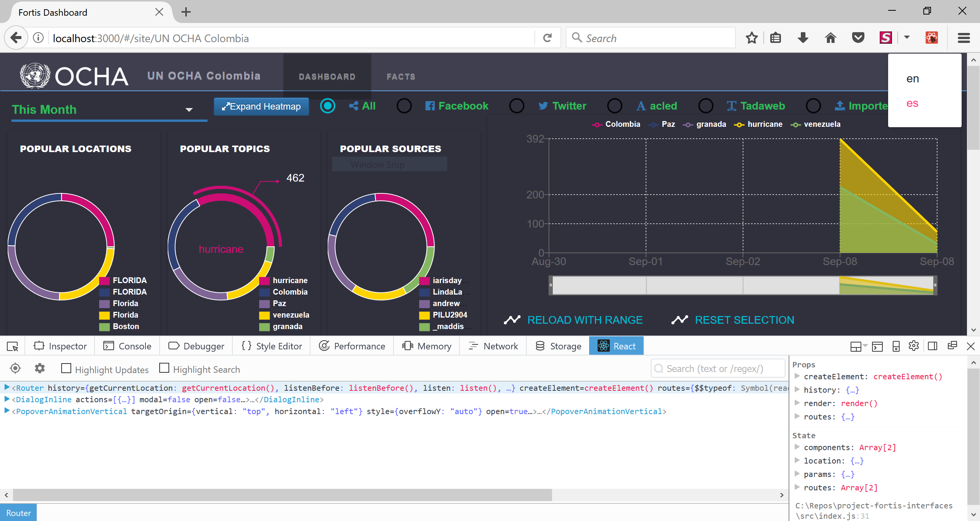Enable Highlight Search checkbox
Image resolution: width=980 pixels, height=521 pixels.
coord(164,368)
